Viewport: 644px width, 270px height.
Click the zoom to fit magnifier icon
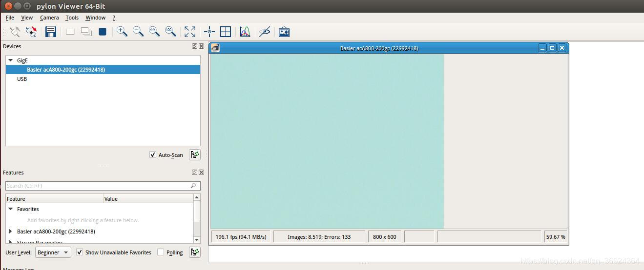154,32
